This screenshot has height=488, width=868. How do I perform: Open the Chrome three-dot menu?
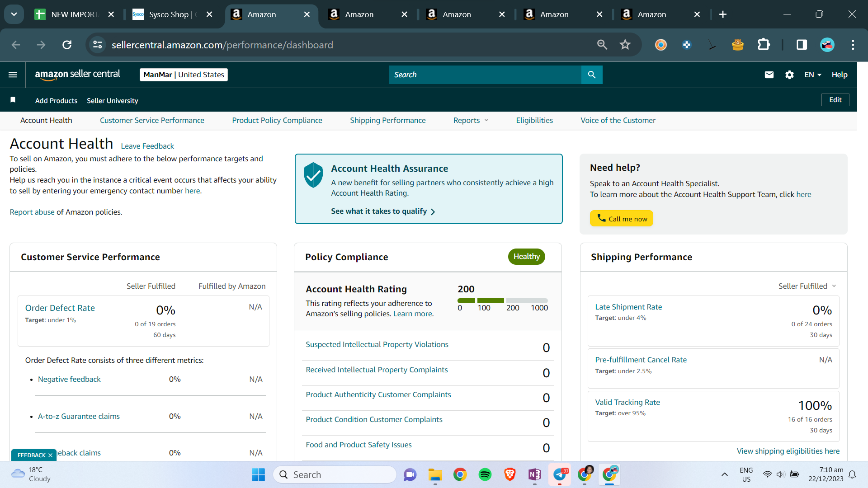pyautogui.click(x=853, y=45)
